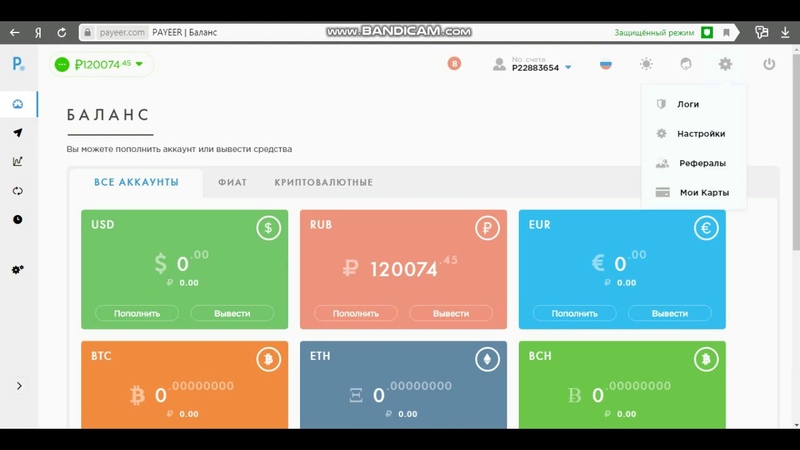Click the power logout icon

[x=769, y=64]
